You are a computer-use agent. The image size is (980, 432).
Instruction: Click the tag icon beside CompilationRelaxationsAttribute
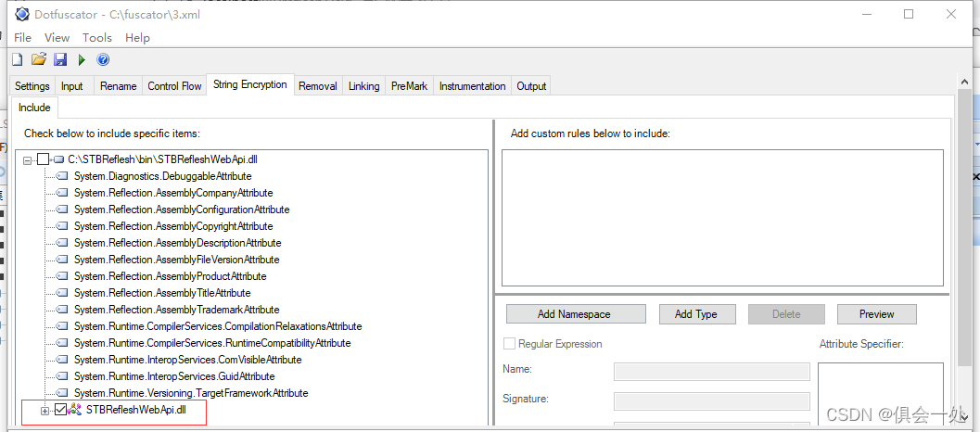point(63,326)
